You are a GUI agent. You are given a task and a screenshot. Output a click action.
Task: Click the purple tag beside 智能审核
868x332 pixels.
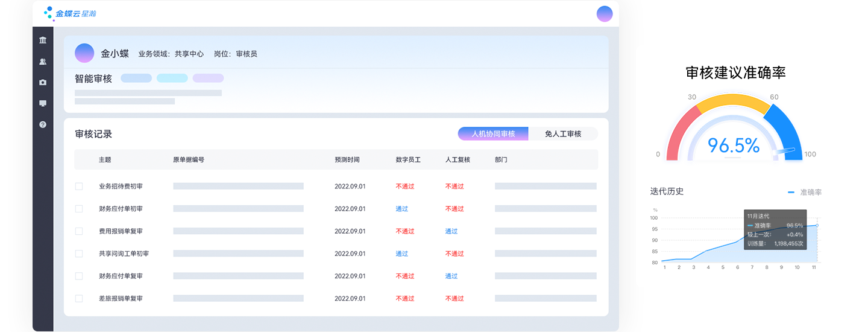click(x=208, y=78)
